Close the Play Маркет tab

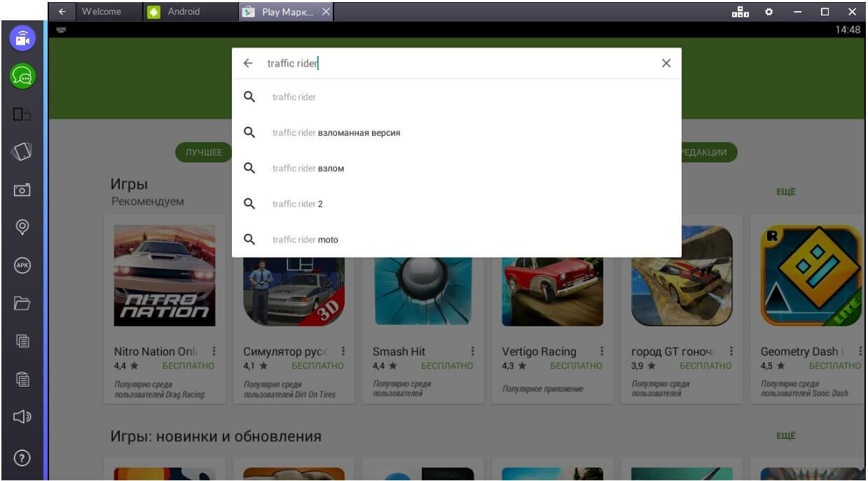[324, 11]
